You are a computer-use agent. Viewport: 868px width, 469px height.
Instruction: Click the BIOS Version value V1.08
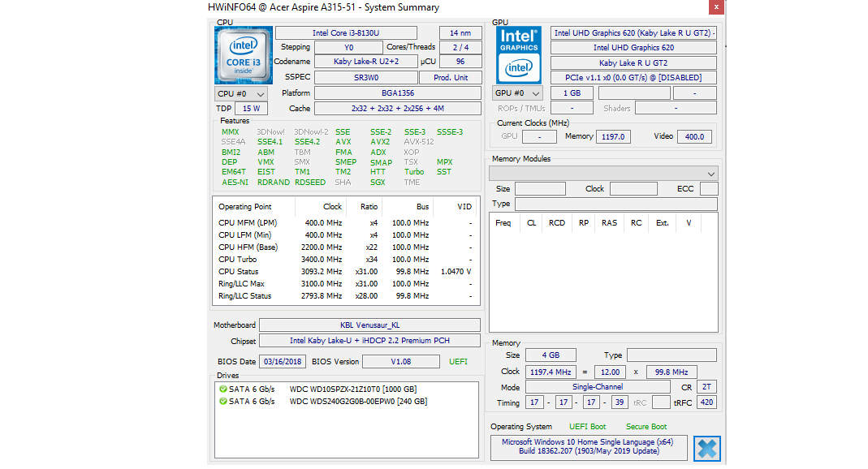tap(401, 362)
